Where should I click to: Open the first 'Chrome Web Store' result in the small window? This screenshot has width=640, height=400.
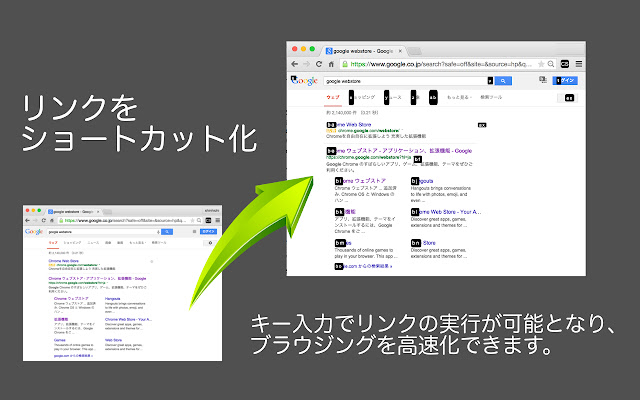[x=64, y=261]
